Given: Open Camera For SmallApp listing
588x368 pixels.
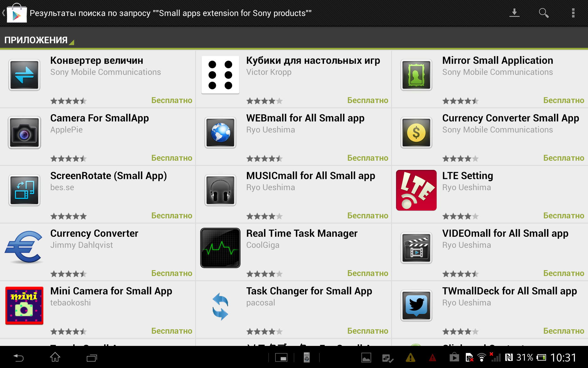Looking at the screenshot, I should [x=100, y=118].
